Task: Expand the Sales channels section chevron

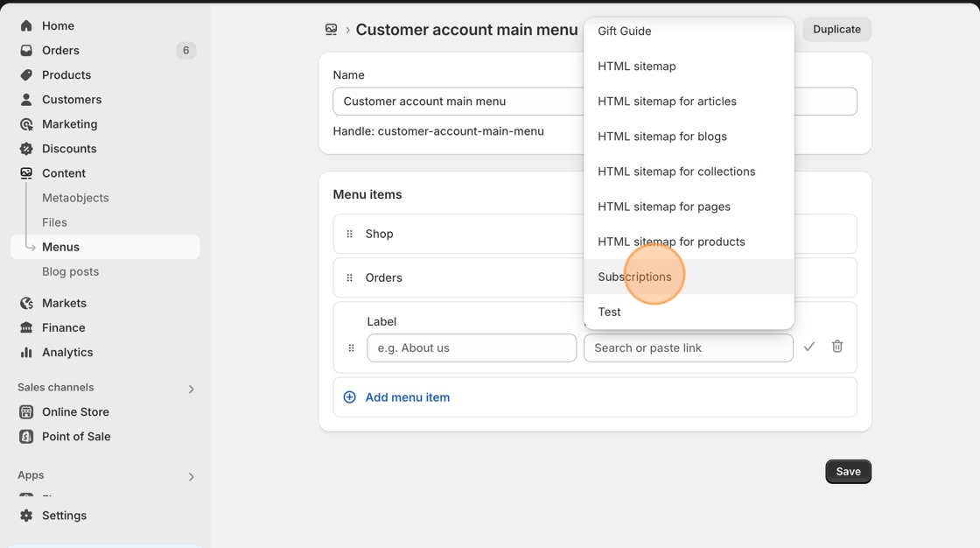Action: (x=191, y=389)
